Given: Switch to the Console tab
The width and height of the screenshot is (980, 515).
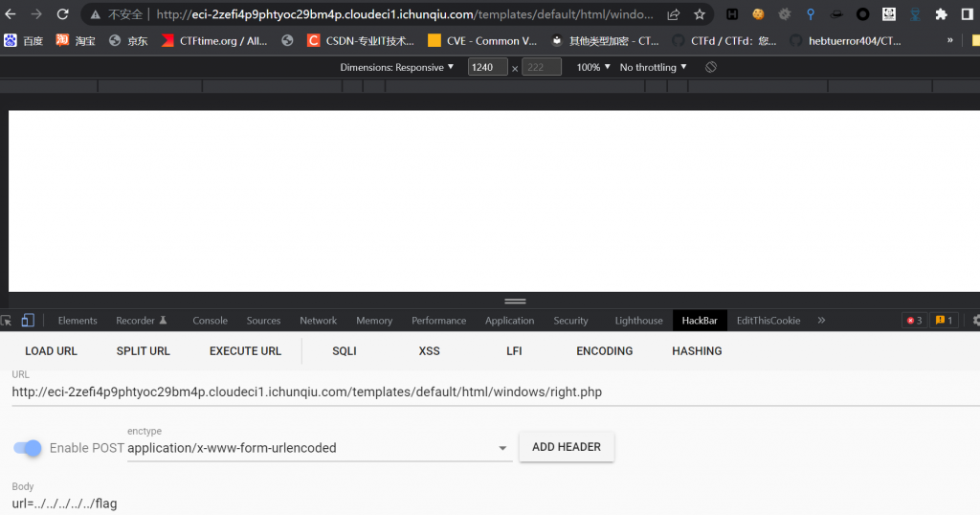Looking at the screenshot, I should [210, 321].
